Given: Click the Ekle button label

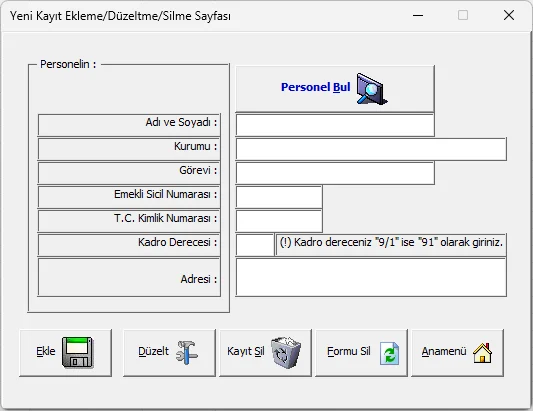Looking at the screenshot, I should point(46,351).
